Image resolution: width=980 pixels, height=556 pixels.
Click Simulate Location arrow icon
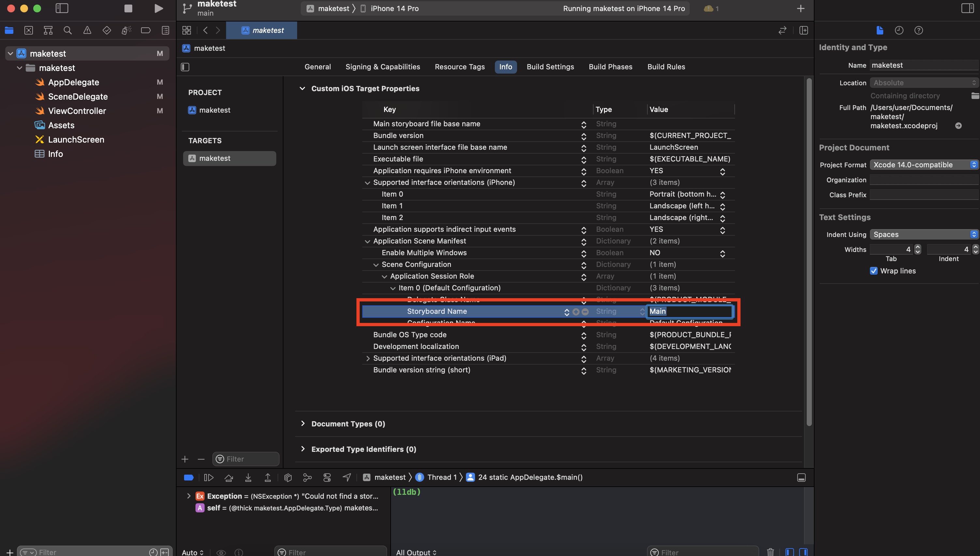[347, 477]
